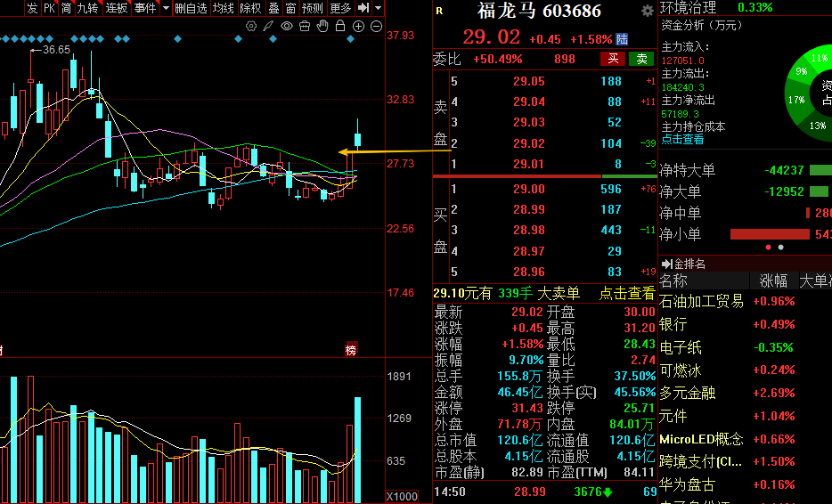832x504 pixels.
Task: Click the 发 toolbar button
Action: 32,8
